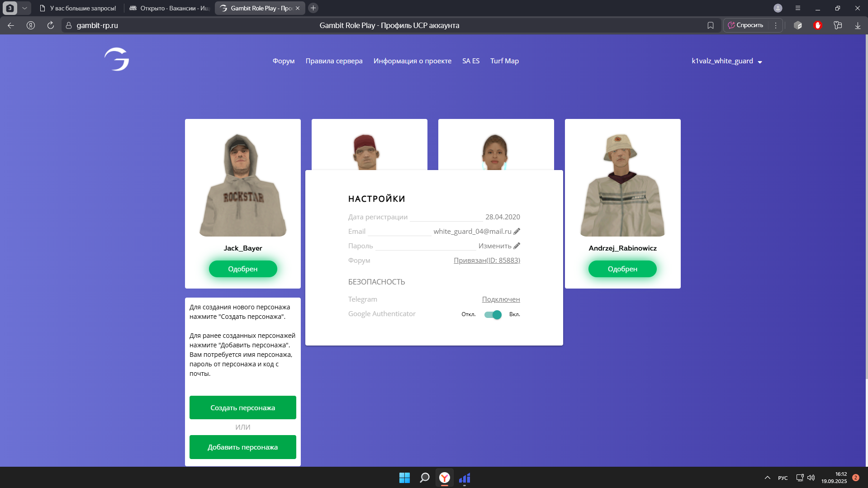Open Привязан(ID: 85883) forum link
The width and height of the screenshot is (868, 488).
click(487, 260)
